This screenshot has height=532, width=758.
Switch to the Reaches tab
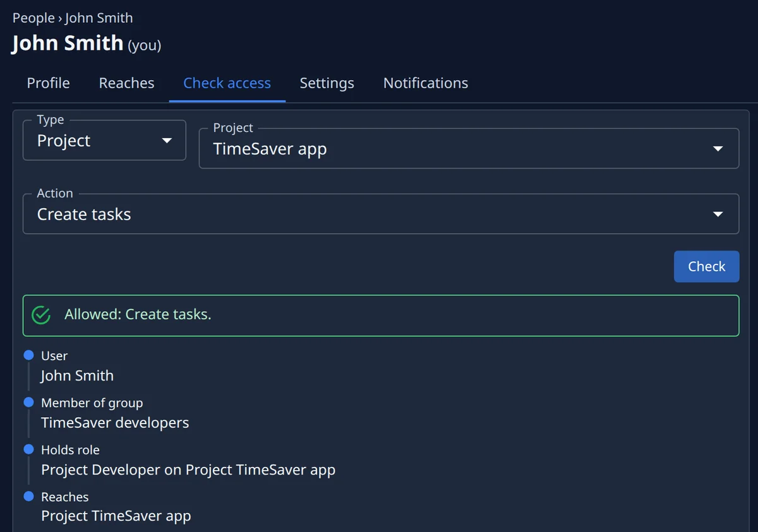(126, 83)
